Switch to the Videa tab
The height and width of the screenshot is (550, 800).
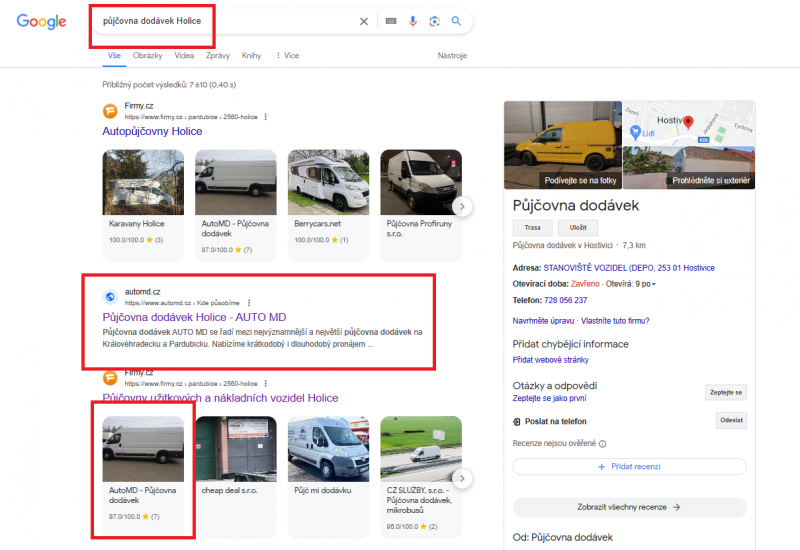pyautogui.click(x=184, y=56)
